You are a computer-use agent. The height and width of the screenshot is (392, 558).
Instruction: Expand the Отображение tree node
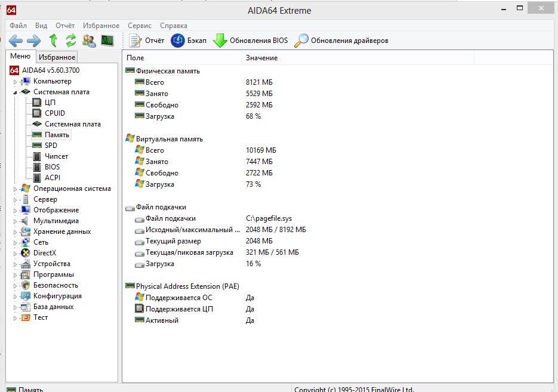(x=15, y=211)
